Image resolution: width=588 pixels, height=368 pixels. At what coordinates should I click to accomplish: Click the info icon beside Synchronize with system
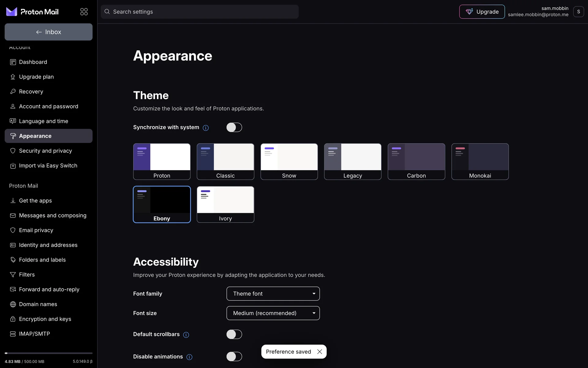206,128
